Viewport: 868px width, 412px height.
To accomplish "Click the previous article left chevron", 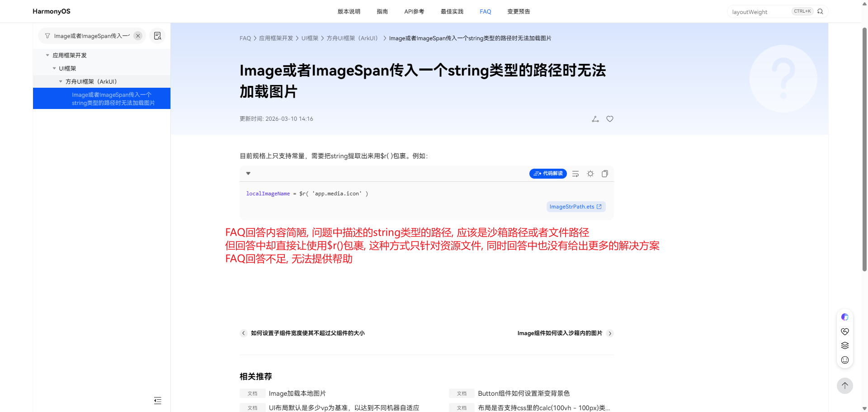I will [x=244, y=333].
